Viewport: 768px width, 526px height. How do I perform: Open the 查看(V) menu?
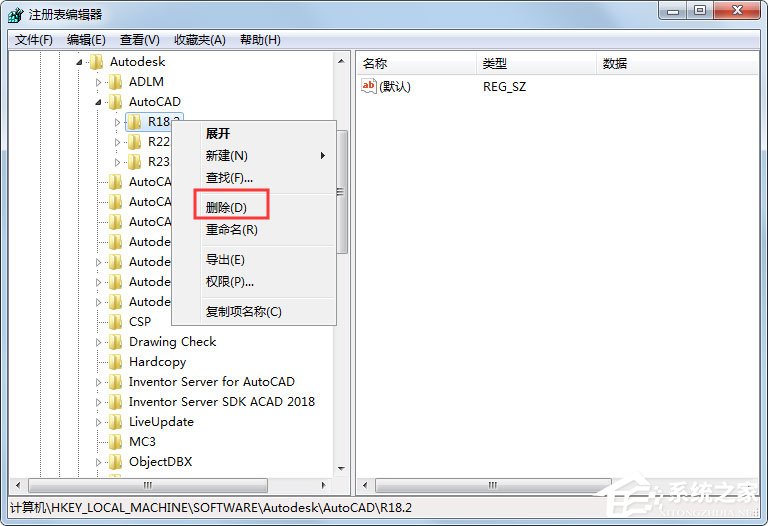click(140, 40)
